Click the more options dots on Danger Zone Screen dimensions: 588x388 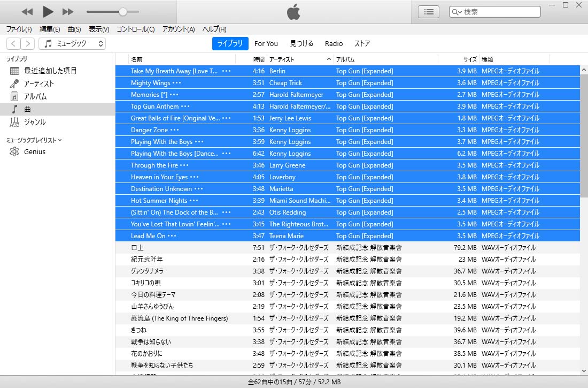174,130
